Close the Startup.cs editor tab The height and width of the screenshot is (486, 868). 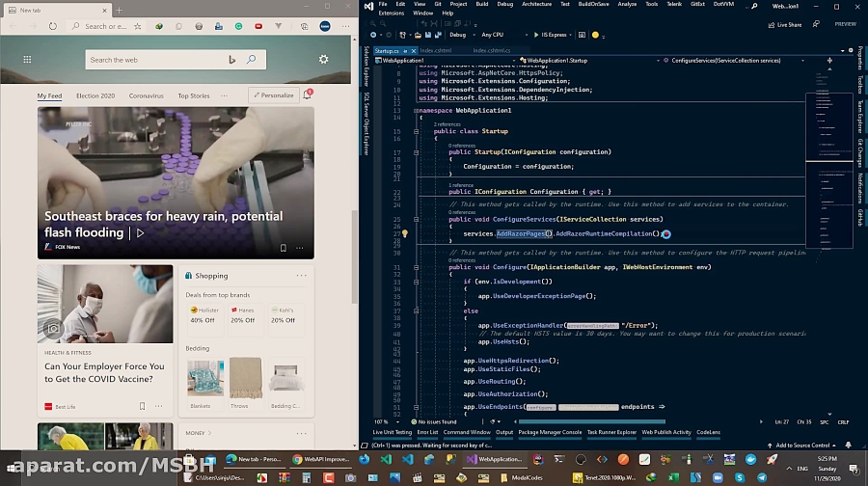(413, 51)
